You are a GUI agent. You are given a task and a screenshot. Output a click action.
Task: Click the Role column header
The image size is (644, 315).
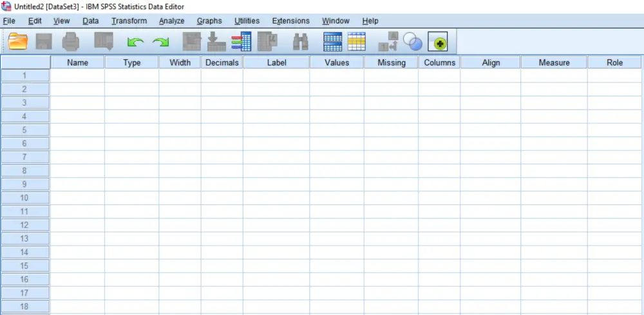click(615, 62)
